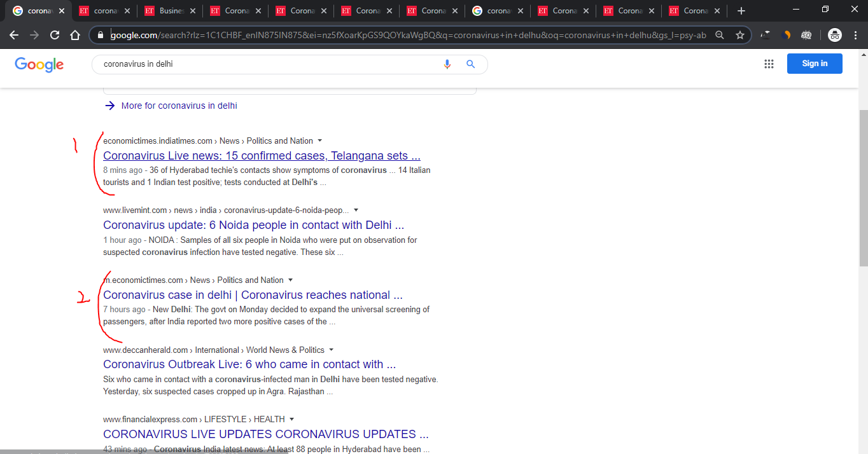Switch to the inactive Google search tab
The height and width of the screenshot is (454, 868).
[x=498, y=11]
